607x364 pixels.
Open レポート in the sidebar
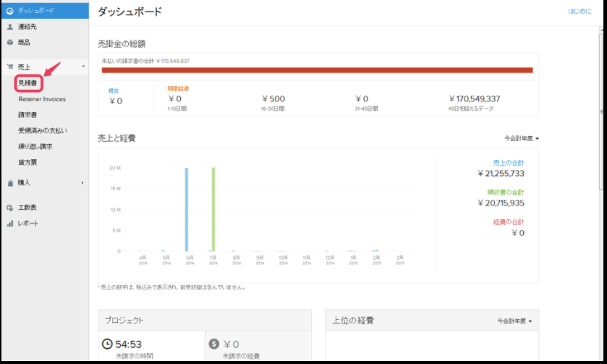[28, 224]
